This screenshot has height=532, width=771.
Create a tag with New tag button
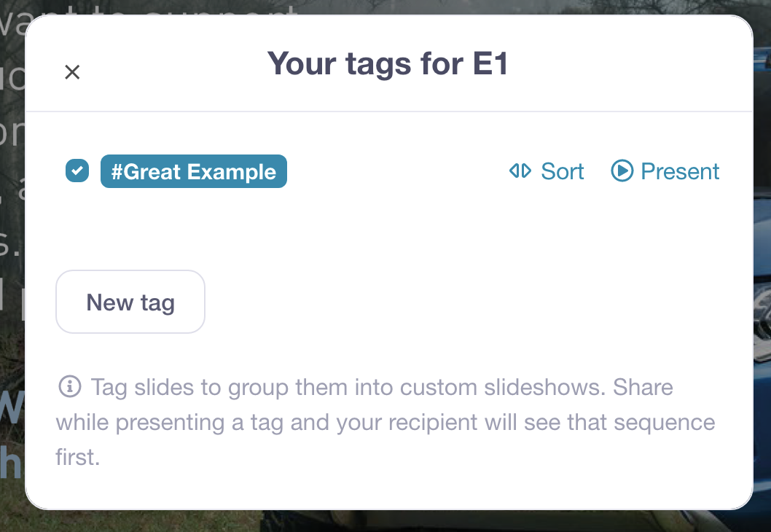point(130,302)
